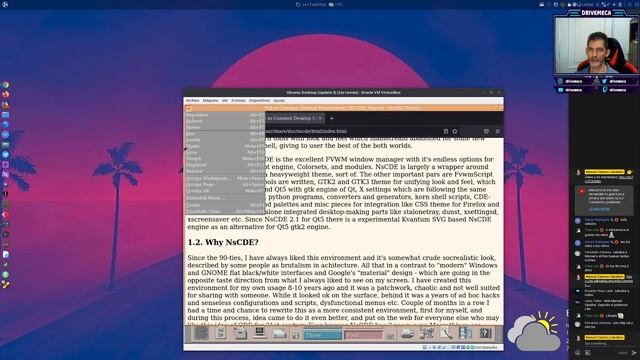The width and height of the screenshot is (640, 360).
Task: Choose Iconify in the window menu
Action: (x=225, y=140)
